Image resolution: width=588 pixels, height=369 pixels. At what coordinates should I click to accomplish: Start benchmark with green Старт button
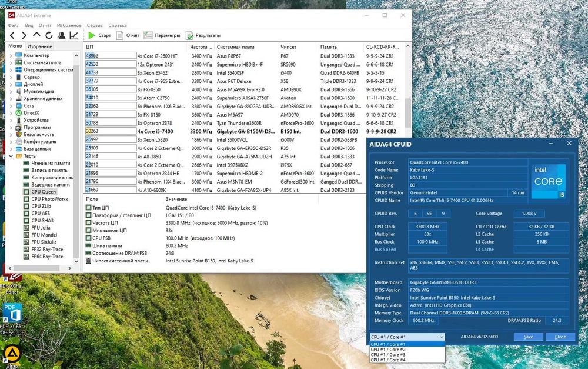[99, 35]
